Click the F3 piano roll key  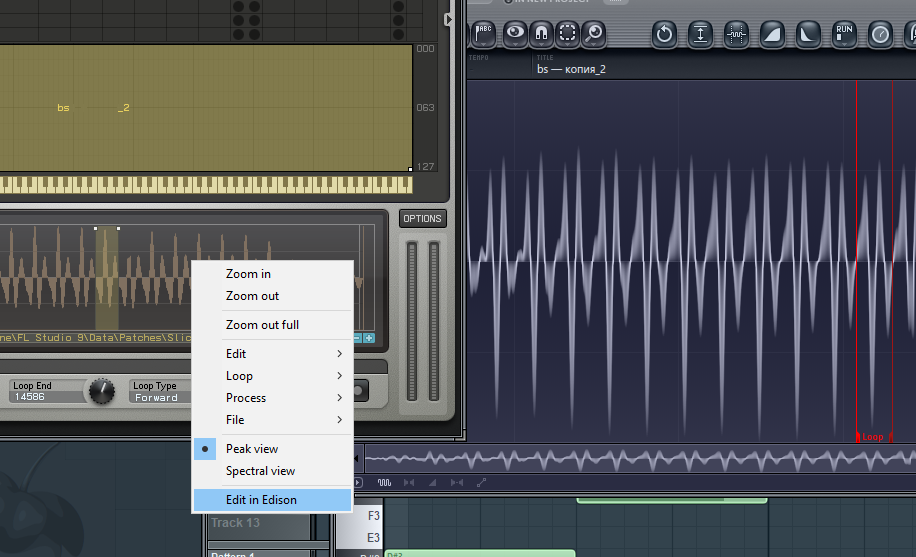pyautogui.click(x=360, y=516)
